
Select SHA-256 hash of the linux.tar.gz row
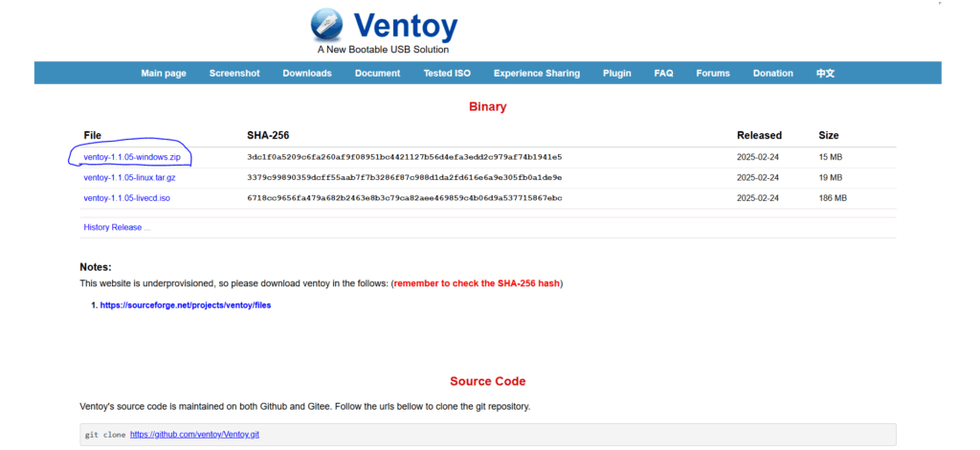coord(405,177)
